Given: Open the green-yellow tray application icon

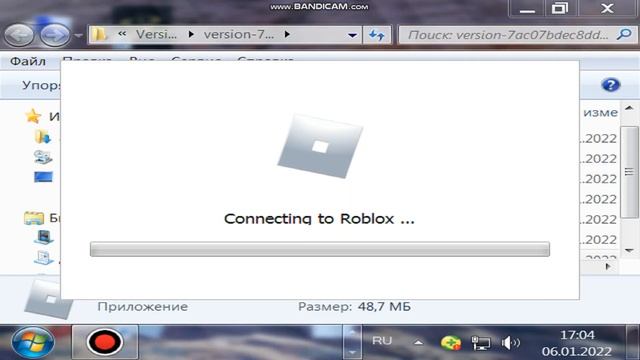Looking at the screenshot, I should click(x=451, y=343).
